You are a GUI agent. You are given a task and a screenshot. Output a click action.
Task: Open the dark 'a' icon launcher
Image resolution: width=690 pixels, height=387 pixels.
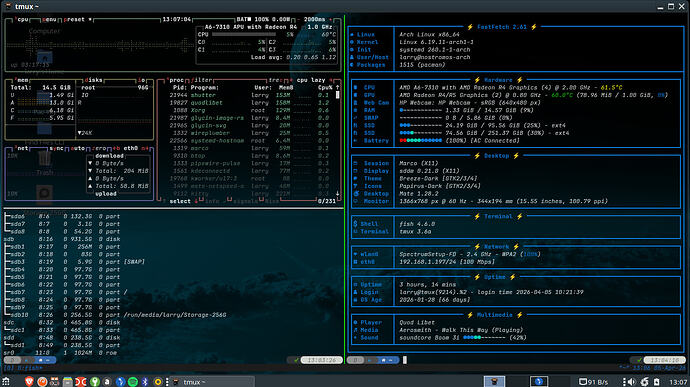(106, 382)
